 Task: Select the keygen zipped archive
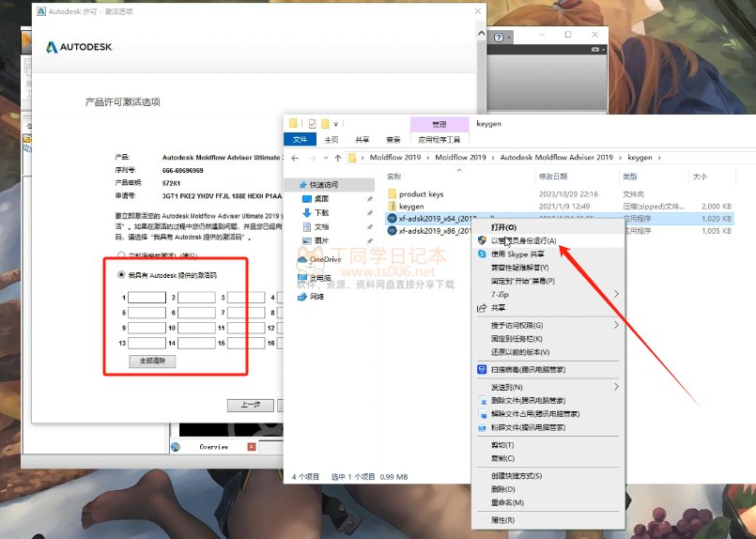point(411,206)
